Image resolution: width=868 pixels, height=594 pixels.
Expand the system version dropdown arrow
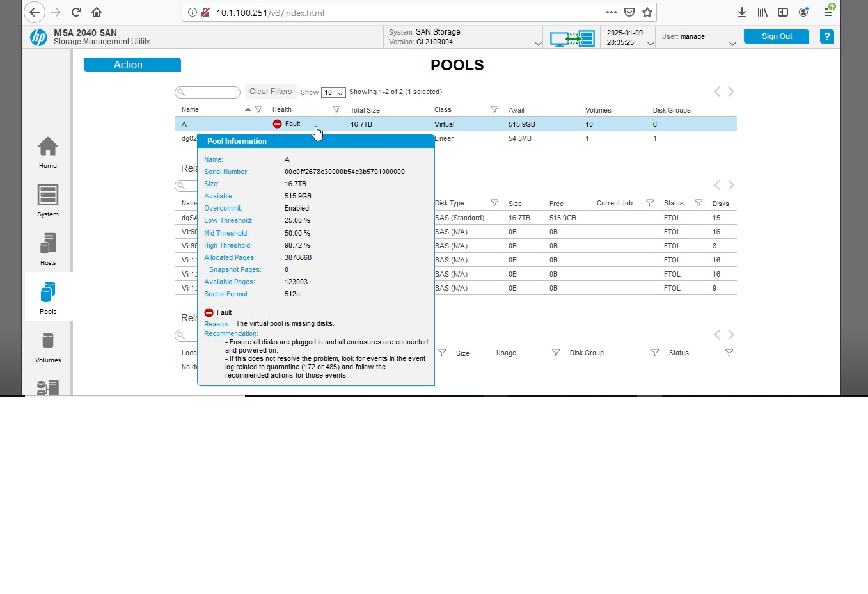pos(538,44)
